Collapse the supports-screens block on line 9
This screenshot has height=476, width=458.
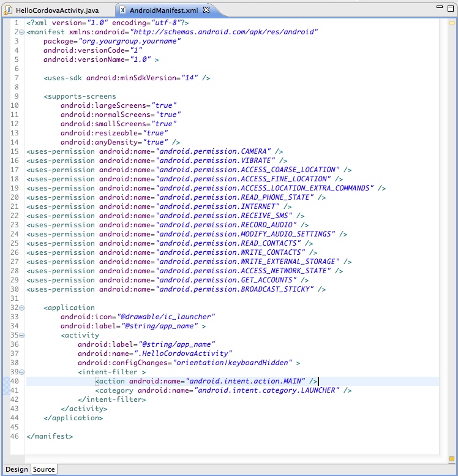pos(22,96)
